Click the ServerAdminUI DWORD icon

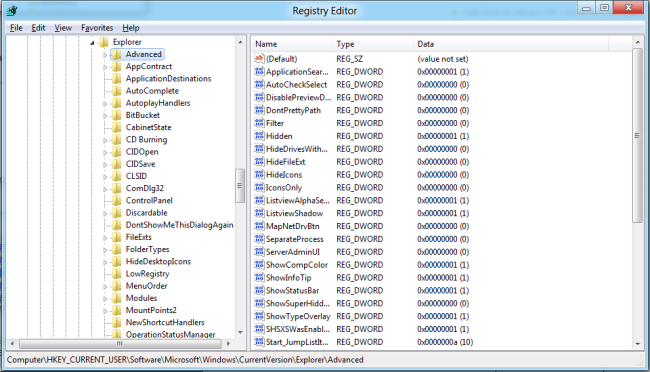[x=259, y=251]
